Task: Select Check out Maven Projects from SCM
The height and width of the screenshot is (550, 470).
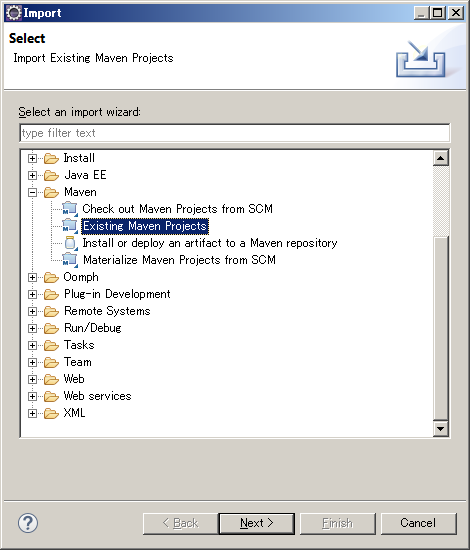Action: pyautogui.click(x=177, y=209)
